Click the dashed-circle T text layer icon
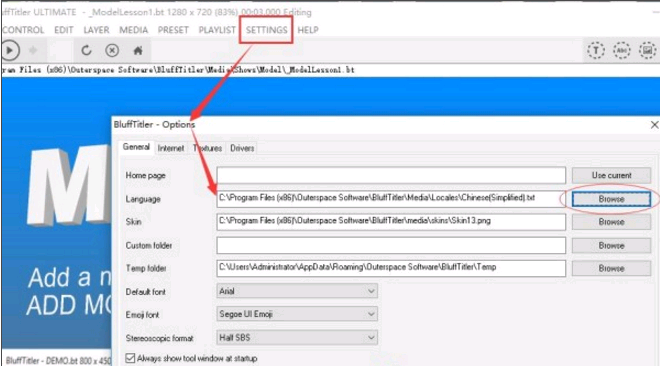The image size is (660, 366). [x=596, y=51]
